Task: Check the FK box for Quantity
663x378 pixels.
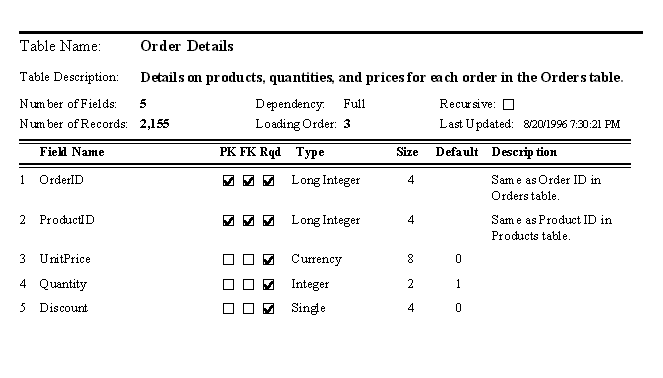Action: click(248, 285)
